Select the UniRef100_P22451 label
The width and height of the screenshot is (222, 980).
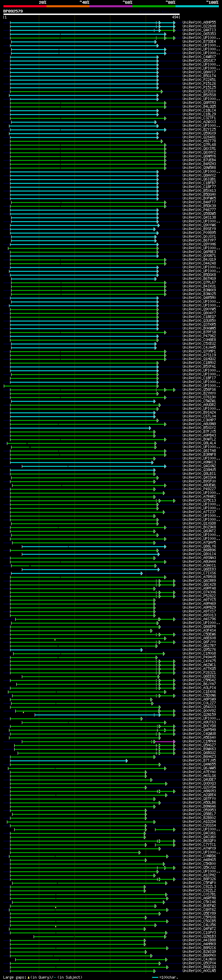(x=199, y=80)
